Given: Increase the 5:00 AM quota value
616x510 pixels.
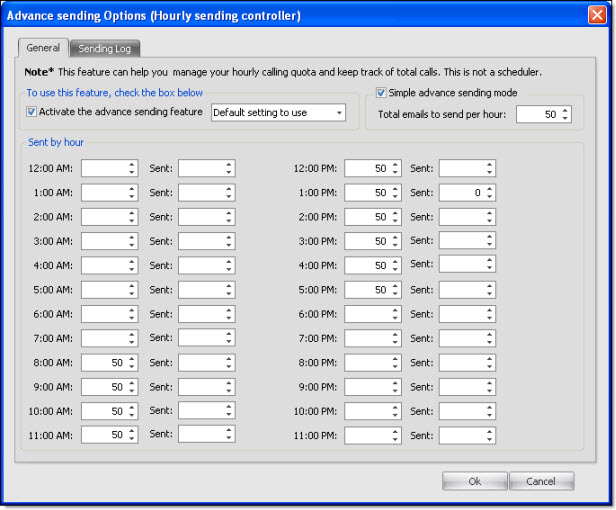Looking at the screenshot, I should [132, 286].
